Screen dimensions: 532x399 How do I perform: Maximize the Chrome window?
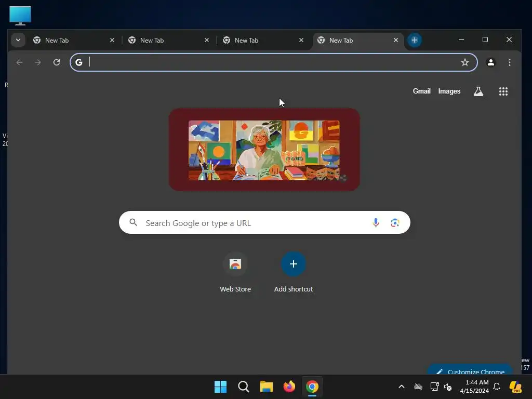point(485,39)
